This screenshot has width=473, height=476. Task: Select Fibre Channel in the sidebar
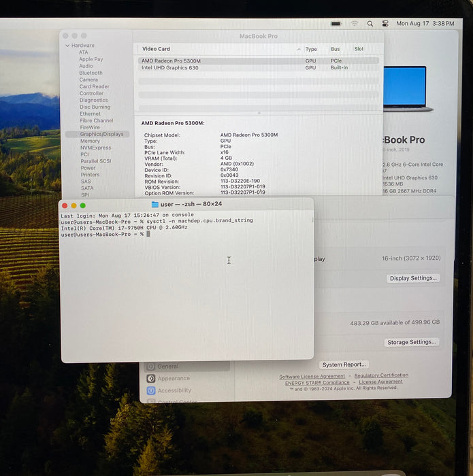[x=97, y=120]
